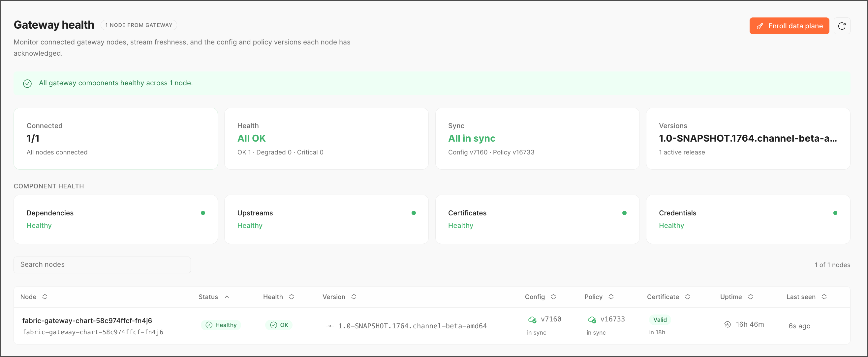Viewport: 868px width, 357px height.
Task: Click the Valid certificate badge
Action: [x=660, y=320]
